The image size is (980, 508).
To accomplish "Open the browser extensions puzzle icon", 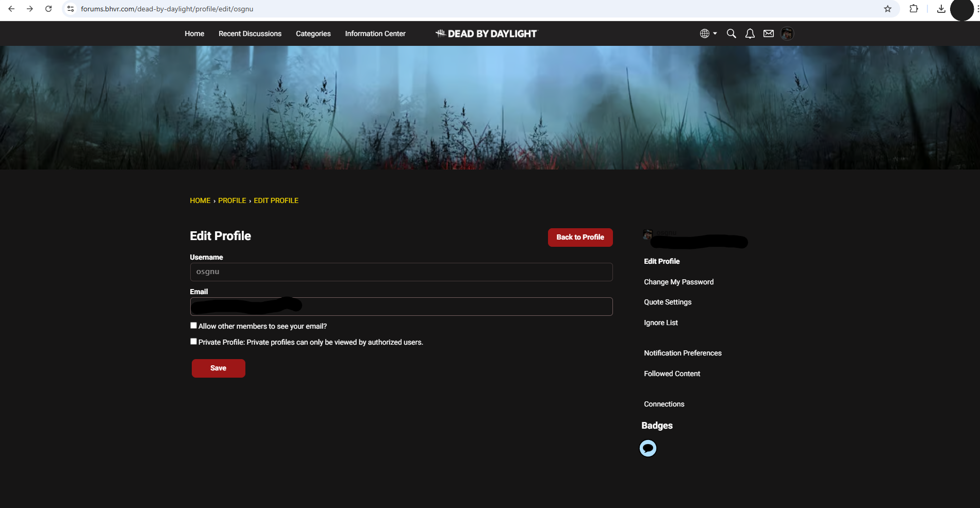I will pos(914,9).
